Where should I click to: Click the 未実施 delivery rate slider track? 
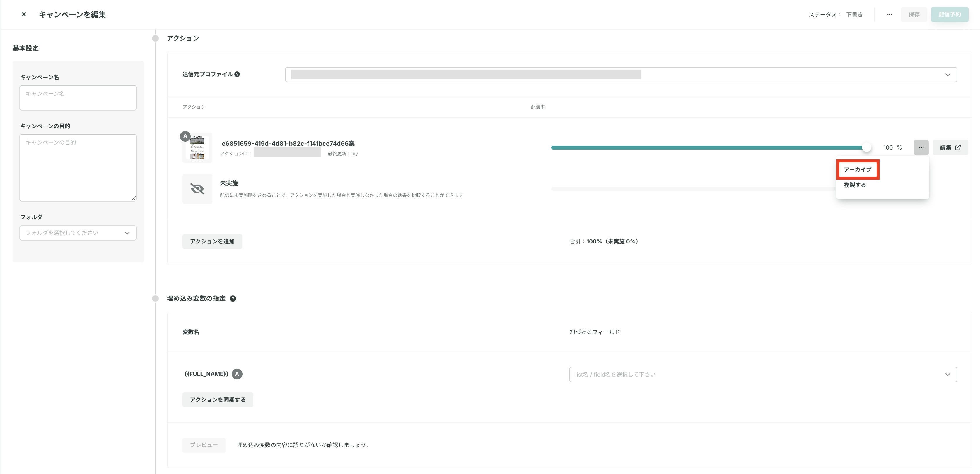click(x=693, y=189)
